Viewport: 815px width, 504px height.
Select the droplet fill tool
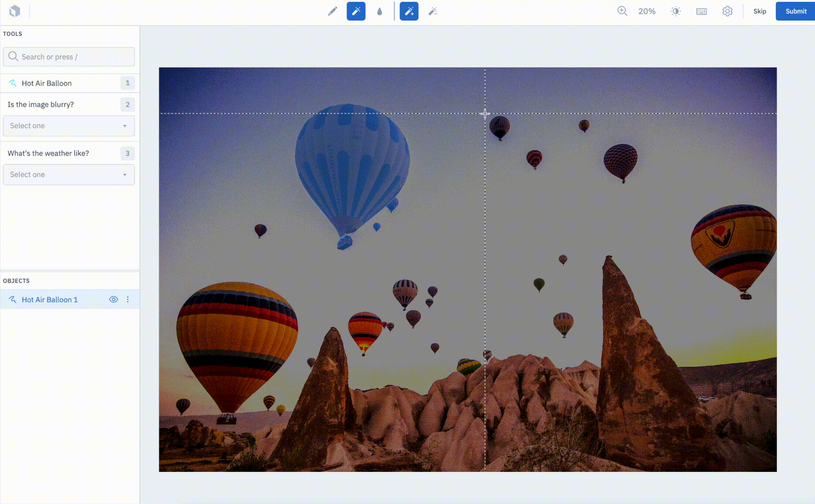coord(379,11)
